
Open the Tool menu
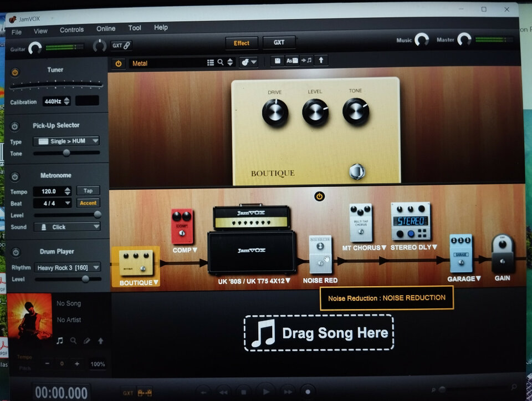point(135,28)
